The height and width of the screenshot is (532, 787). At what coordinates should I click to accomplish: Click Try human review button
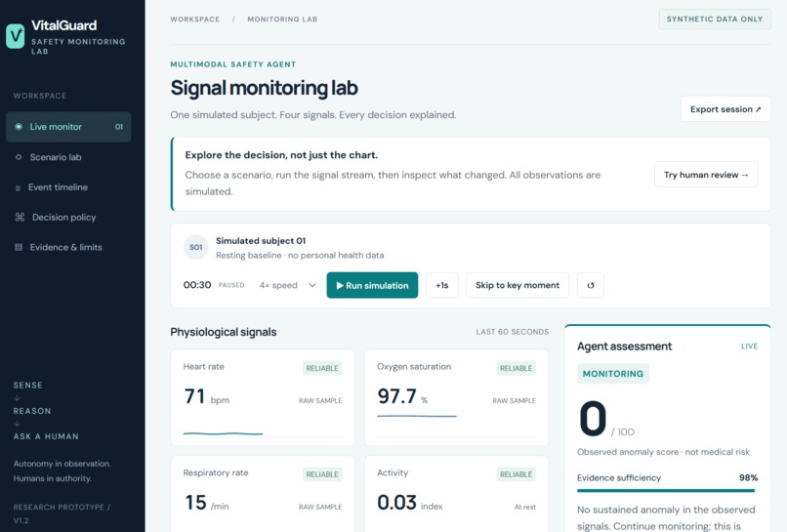706,175
